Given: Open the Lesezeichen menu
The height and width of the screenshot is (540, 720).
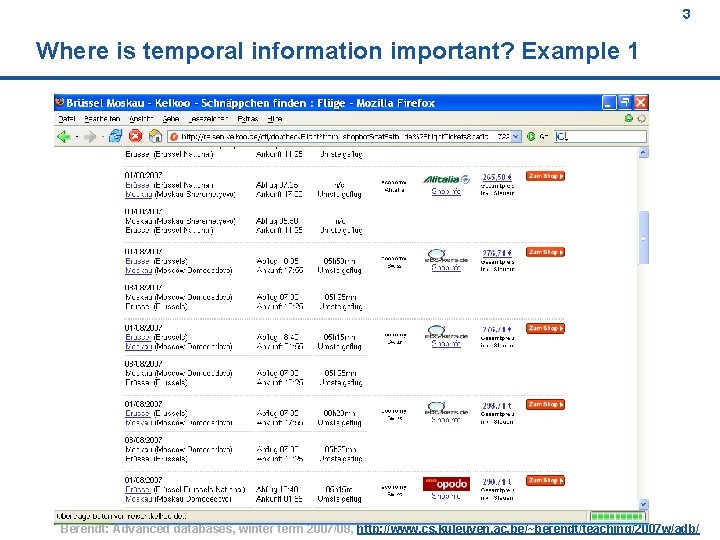Looking at the screenshot, I should (208, 119).
